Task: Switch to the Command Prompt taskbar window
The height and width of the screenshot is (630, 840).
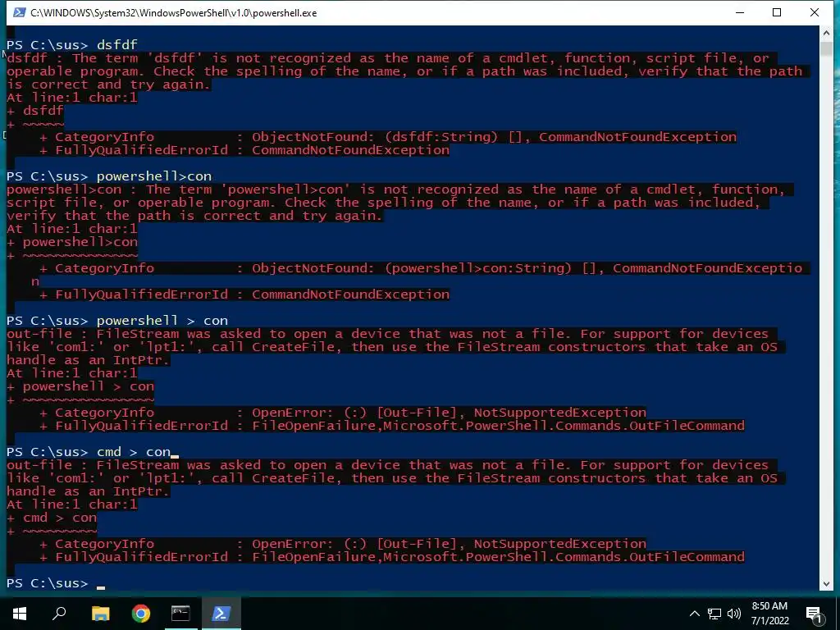Action: pos(180,613)
